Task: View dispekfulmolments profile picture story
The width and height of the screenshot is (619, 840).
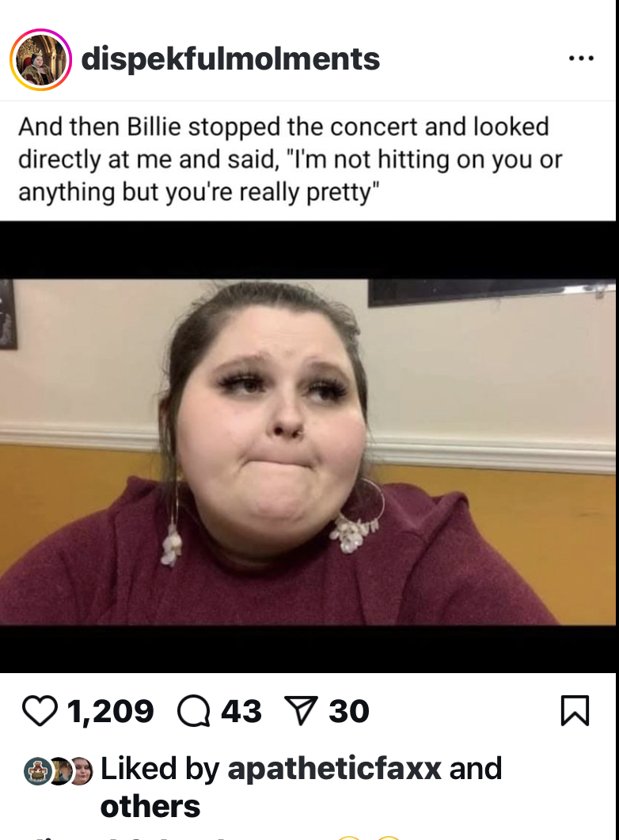Action: coord(40,59)
